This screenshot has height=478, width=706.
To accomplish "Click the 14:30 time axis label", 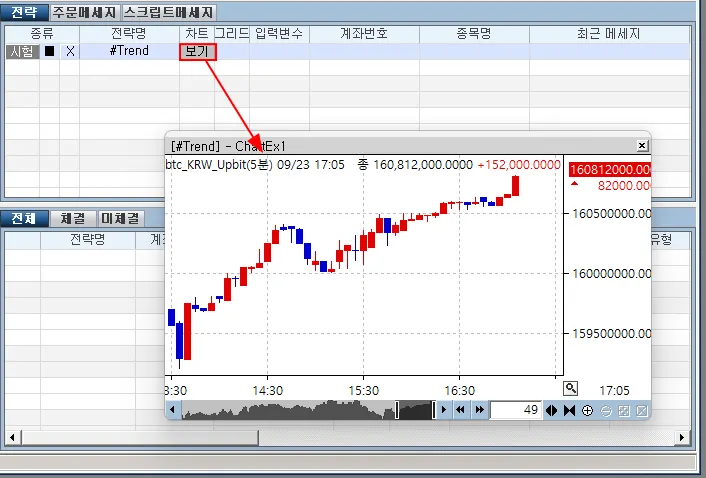I will coord(267,391).
